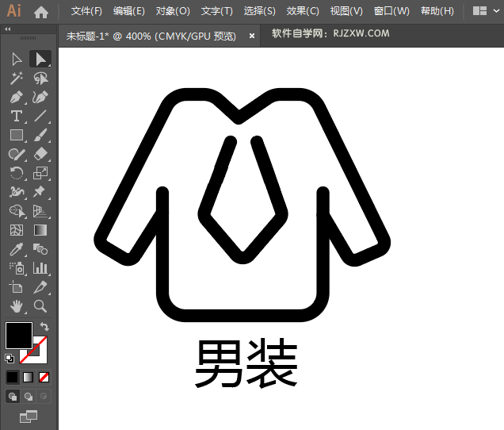
Task: Select the Mesh tool
Action: 17,230
